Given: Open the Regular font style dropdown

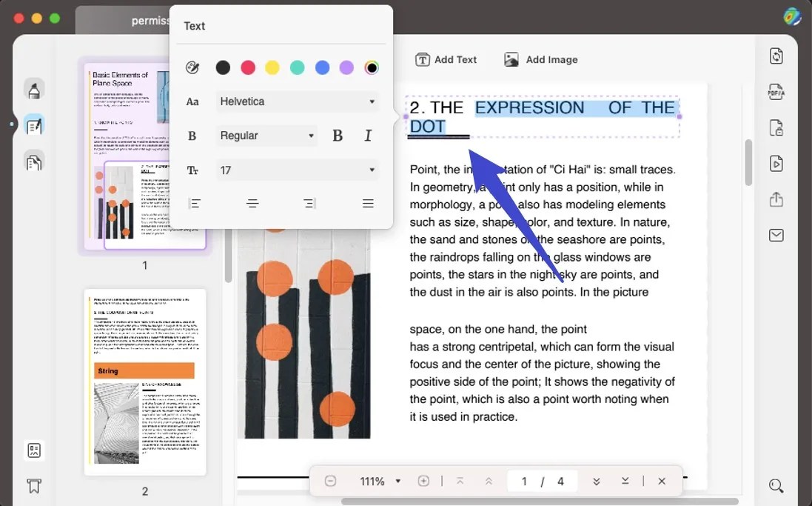Looking at the screenshot, I should pyautogui.click(x=266, y=136).
